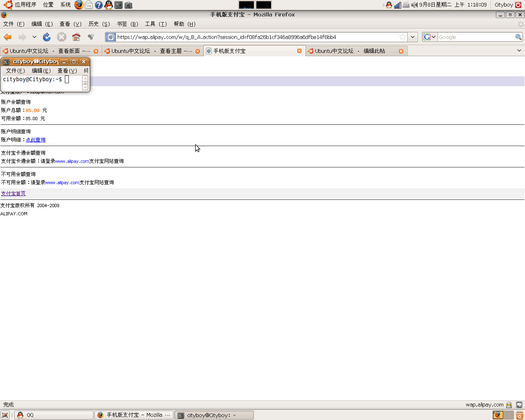
Task: Open the back/forward history dropdown arrow
Action: coord(34,37)
